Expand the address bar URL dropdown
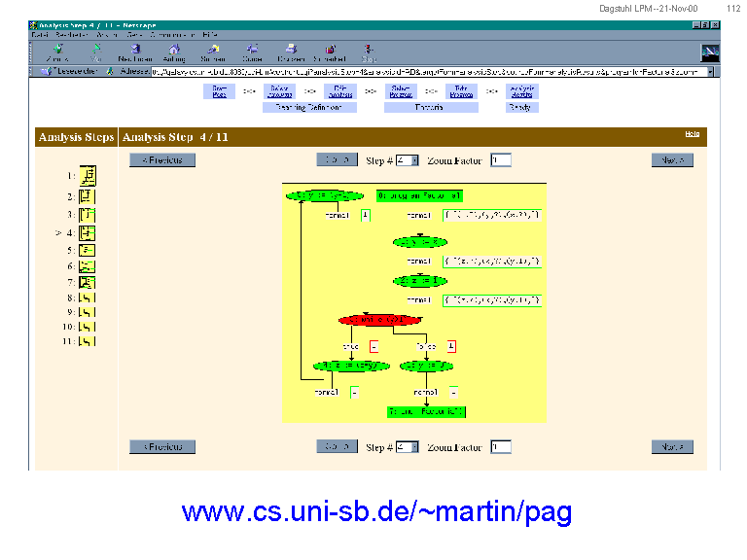747x560 pixels. tap(711, 71)
